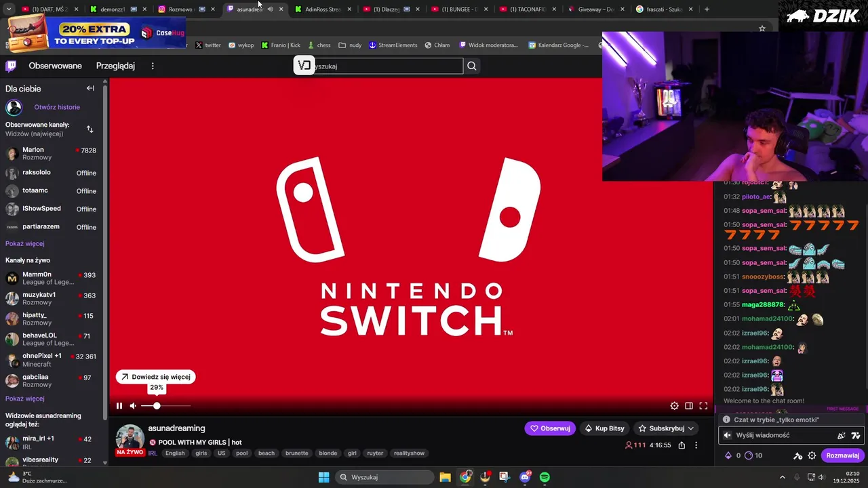Click the 'realityshow' stream tag
The width and height of the screenshot is (868, 488).
[409, 453]
